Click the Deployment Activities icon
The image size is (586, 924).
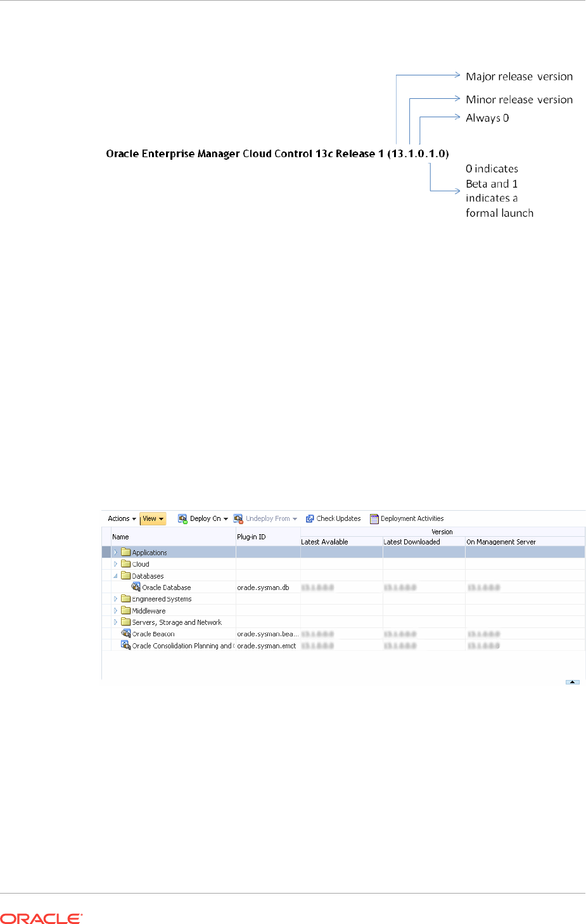point(374,518)
